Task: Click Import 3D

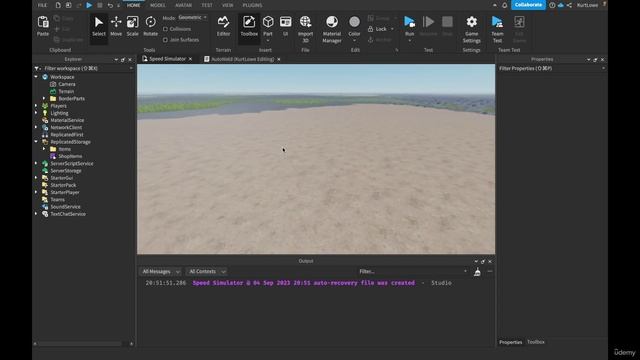Action: 305,29
